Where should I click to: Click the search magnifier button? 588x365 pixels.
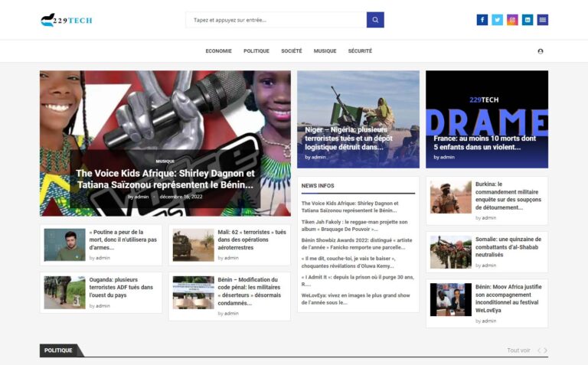pos(375,20)
